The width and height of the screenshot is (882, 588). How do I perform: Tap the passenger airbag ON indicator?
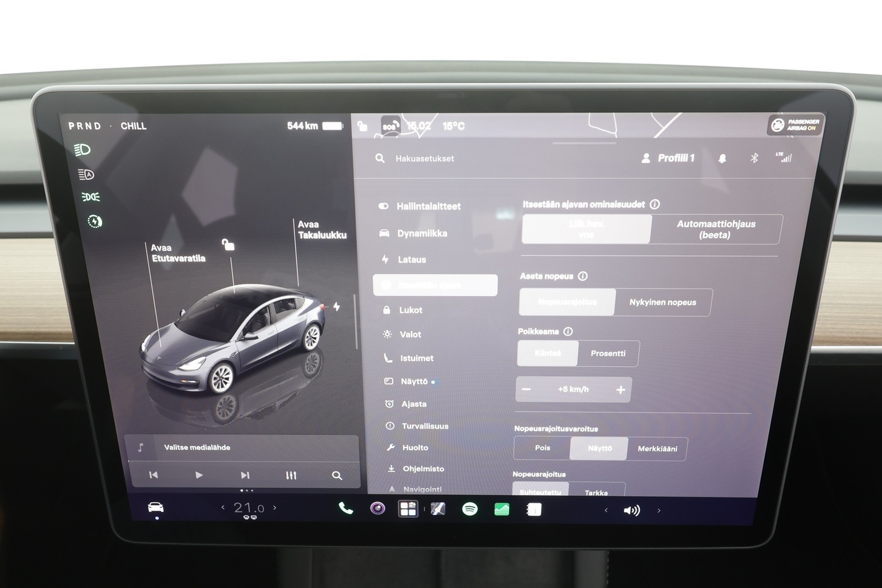point(796,125)
